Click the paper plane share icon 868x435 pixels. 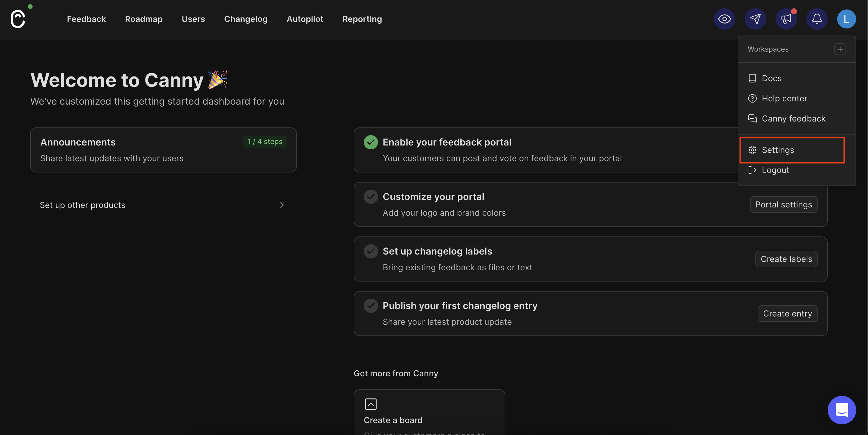pyautogui.click(x=755, y=19)
